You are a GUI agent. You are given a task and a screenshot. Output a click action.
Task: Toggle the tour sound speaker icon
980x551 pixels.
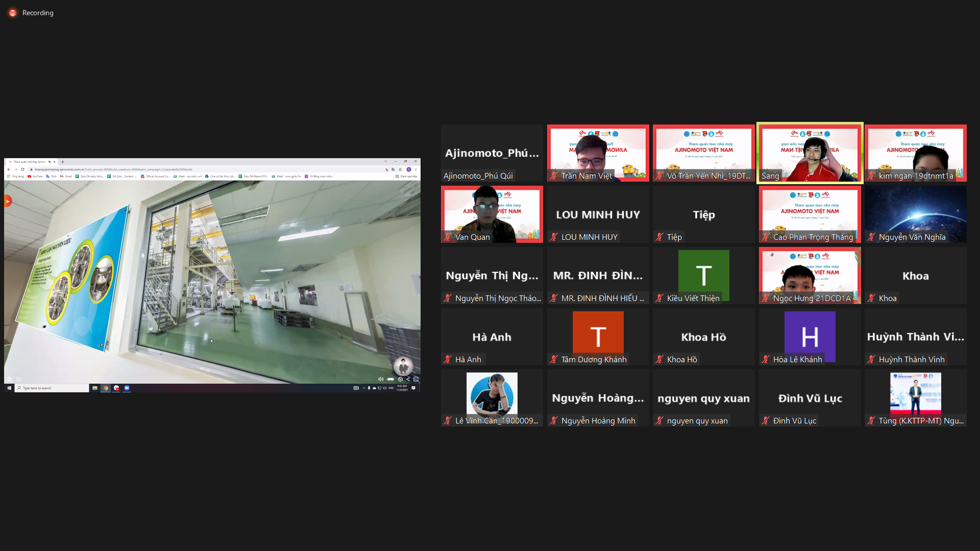(x=381, y=379)
